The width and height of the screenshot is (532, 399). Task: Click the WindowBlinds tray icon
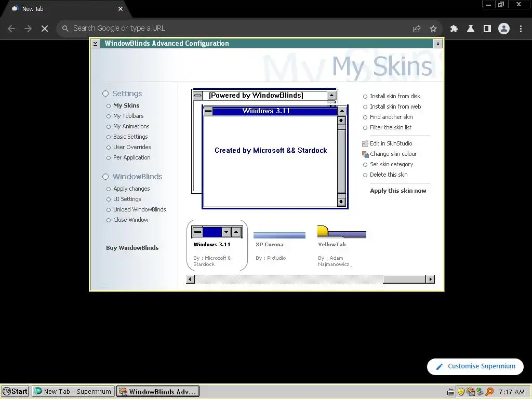(x=470, y=392)
